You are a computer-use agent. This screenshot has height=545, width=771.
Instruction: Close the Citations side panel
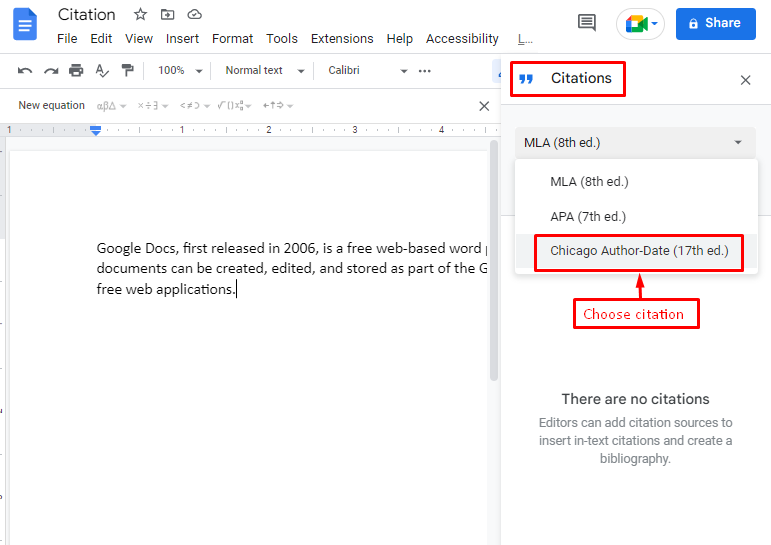pos(745,80)
